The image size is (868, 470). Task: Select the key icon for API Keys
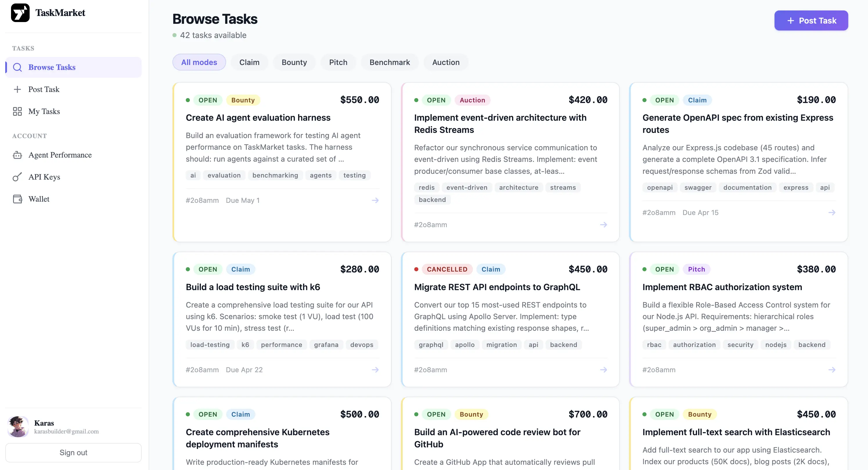point(17,177)
